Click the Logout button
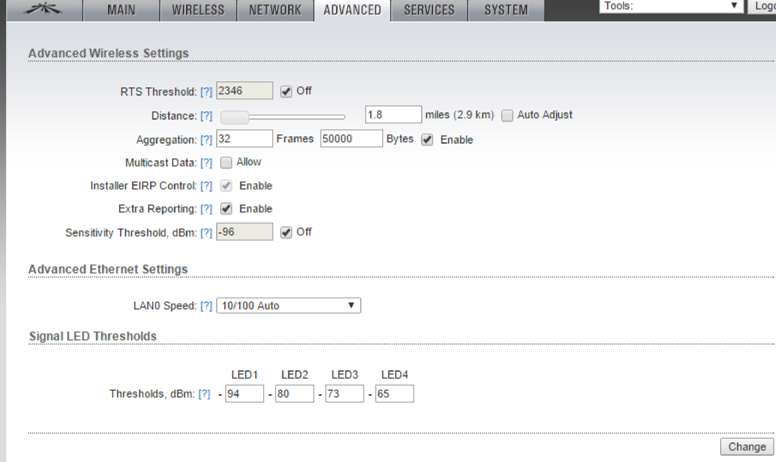 pos(762,6)
